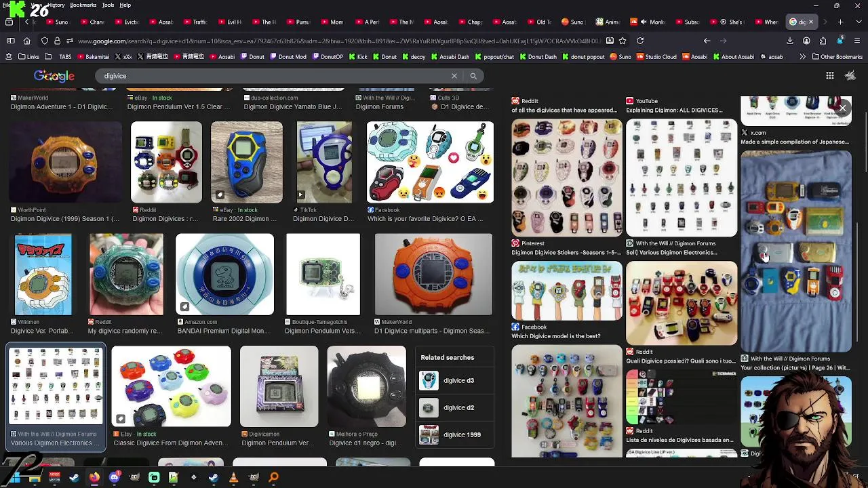Open the About Aosabi bookmark
Screen dimensions: 868x488
click(733, 57)
